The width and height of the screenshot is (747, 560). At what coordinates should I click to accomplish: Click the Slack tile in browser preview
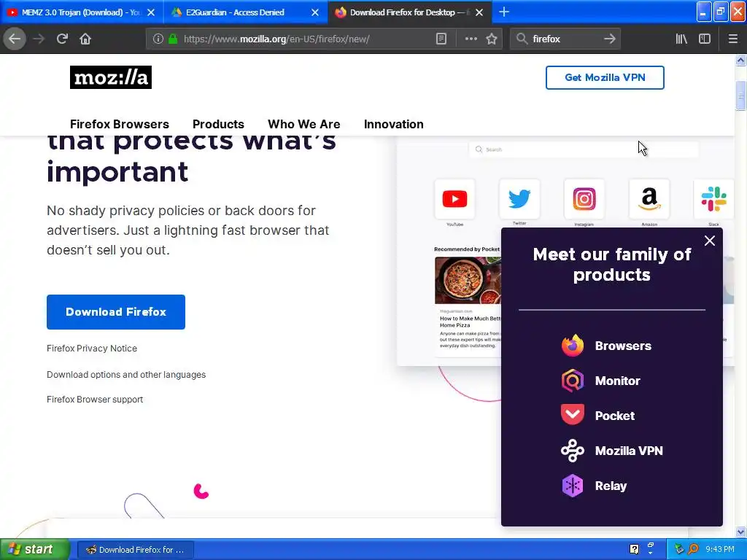[x=713, y=198]
